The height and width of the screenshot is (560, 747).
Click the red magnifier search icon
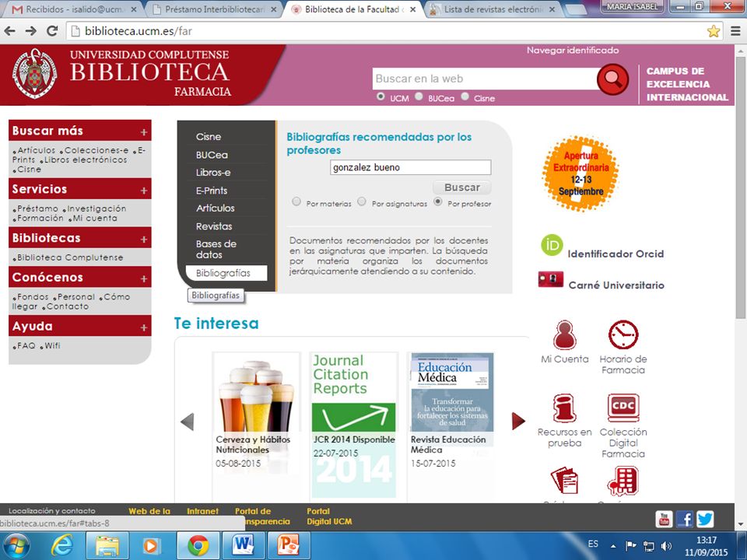point(612,79)
